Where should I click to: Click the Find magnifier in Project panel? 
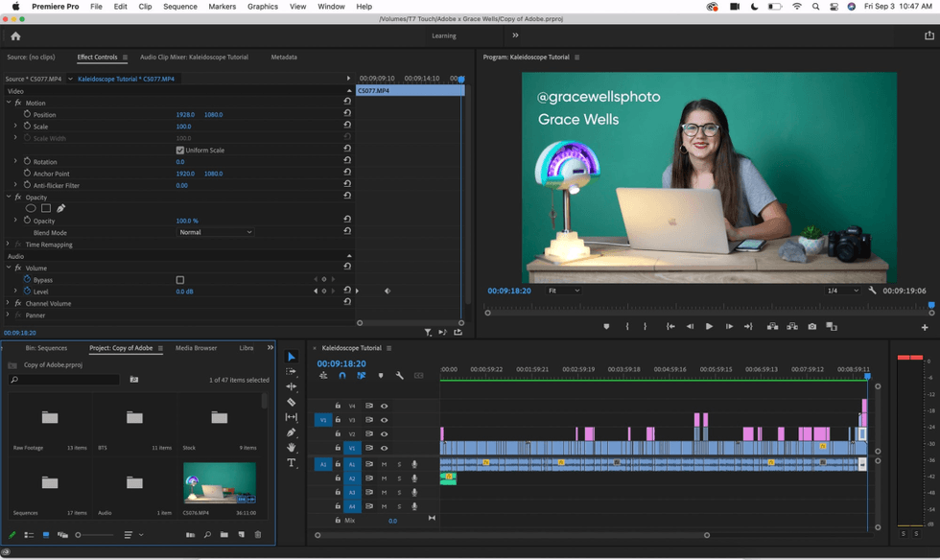coord(207,534)
